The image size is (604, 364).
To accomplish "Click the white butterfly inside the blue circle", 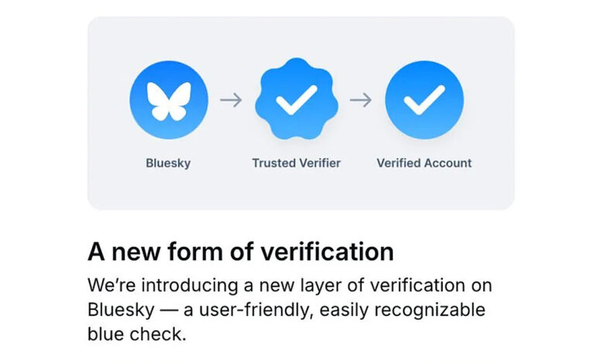I will tap(169, 101).
